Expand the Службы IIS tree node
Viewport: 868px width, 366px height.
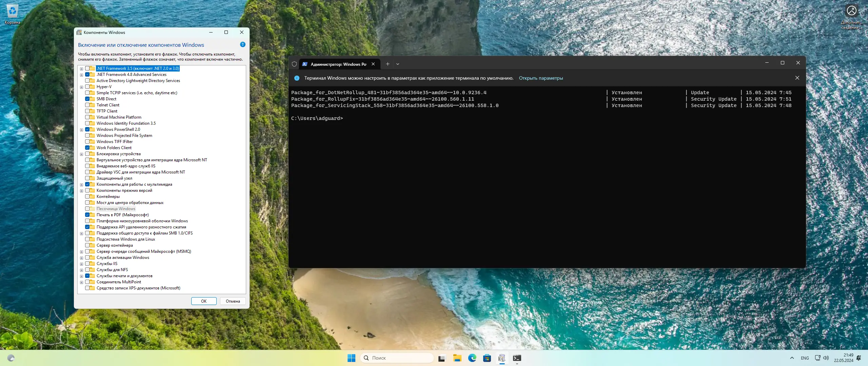click(x=81, y=264)
